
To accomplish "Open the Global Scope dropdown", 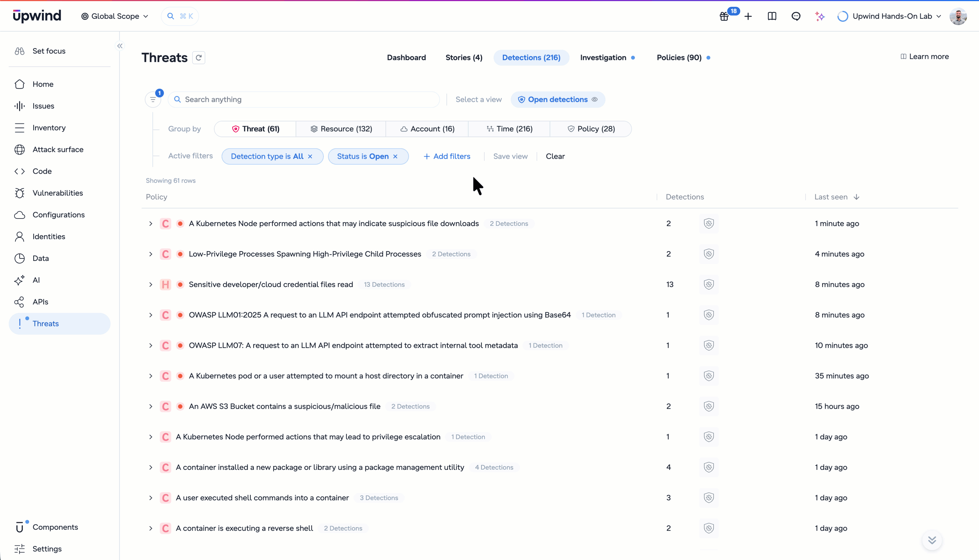I will click(115, 16).
